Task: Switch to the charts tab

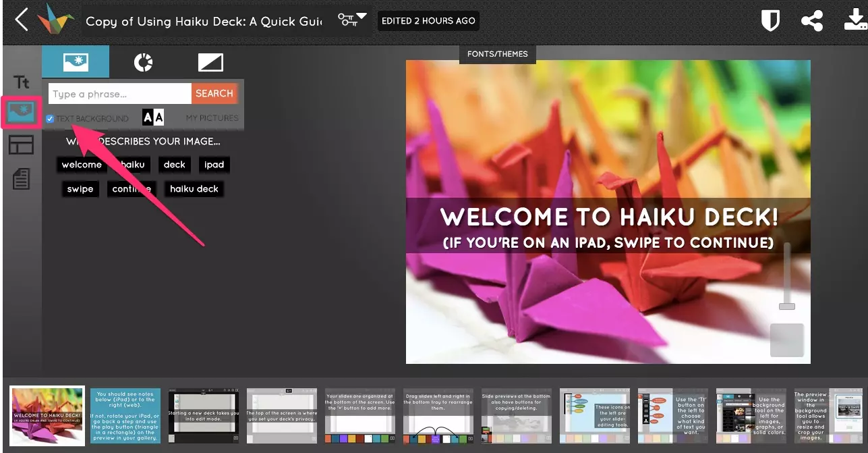Action: [x=143, y=63]
